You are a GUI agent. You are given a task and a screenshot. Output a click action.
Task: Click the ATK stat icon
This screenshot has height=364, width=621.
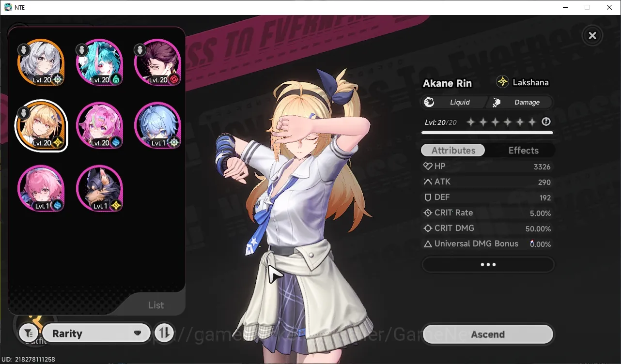tap(428, 182)
